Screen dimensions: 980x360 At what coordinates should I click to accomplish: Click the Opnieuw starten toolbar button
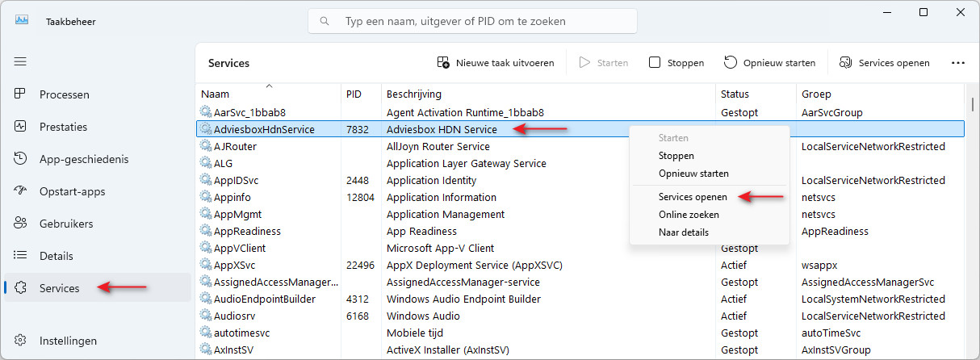[769, 62]
